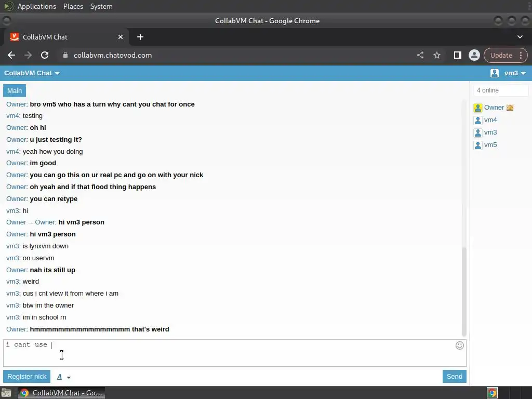Image resolution: width=532 pixels, height=399 pixels.
Task: Send the chat message
Action: 454,377
